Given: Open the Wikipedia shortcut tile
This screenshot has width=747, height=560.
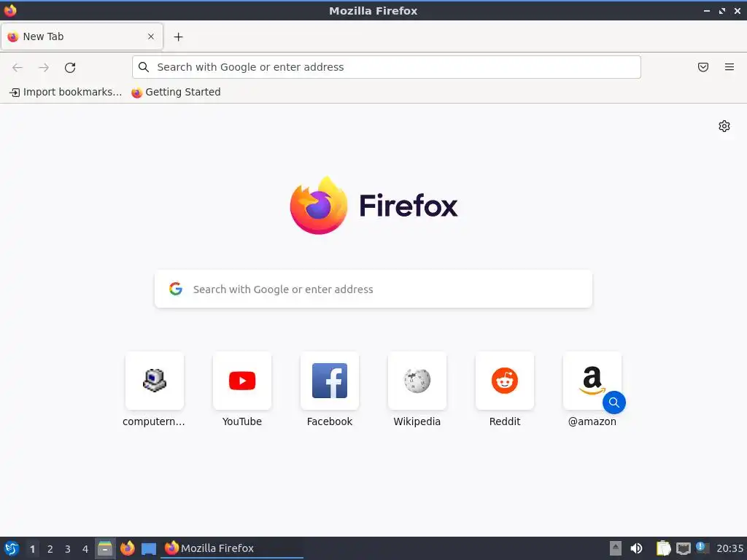Looking at the screenshot, I should click(x=417, y=381).
